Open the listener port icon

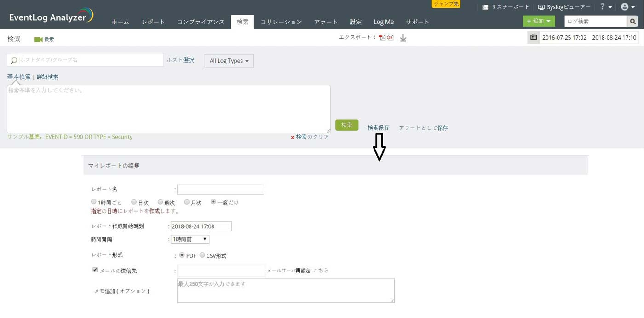pos(485,7)
